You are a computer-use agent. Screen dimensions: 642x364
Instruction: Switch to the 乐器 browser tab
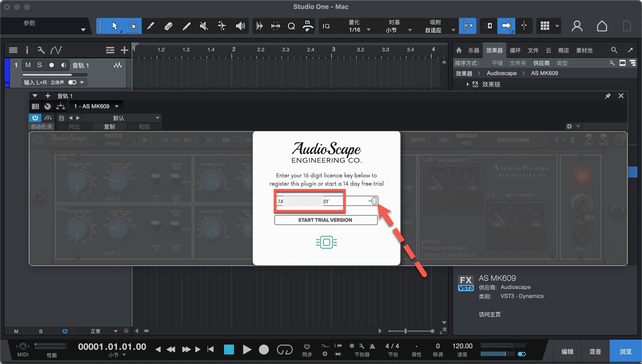[473, 50]
